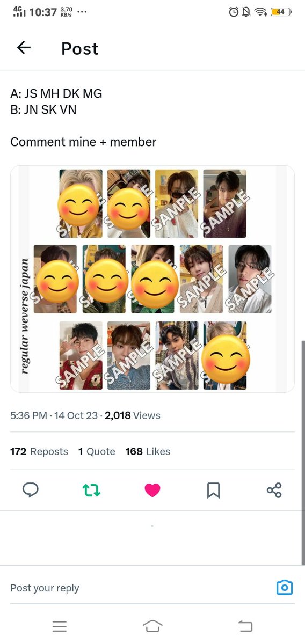Open the reply speech bubble icon

click(31, 490)
